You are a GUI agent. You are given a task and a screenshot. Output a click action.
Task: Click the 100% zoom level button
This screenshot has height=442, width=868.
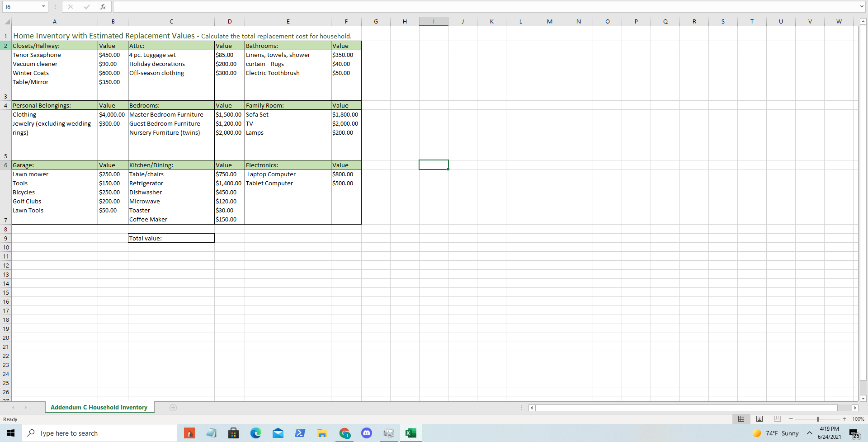[x=858, y=419]
